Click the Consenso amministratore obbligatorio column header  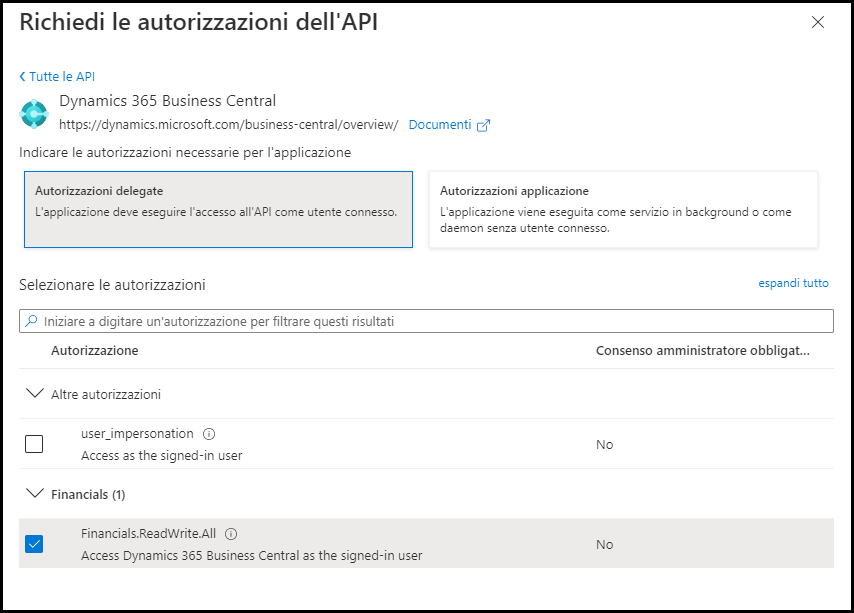(x=702, y=350)
